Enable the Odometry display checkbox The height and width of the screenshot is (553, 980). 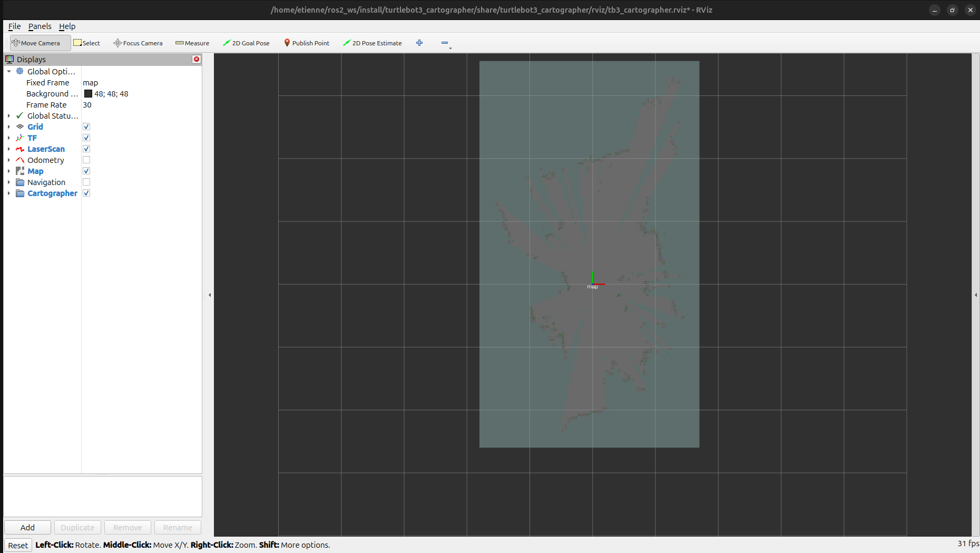[86, 160]
